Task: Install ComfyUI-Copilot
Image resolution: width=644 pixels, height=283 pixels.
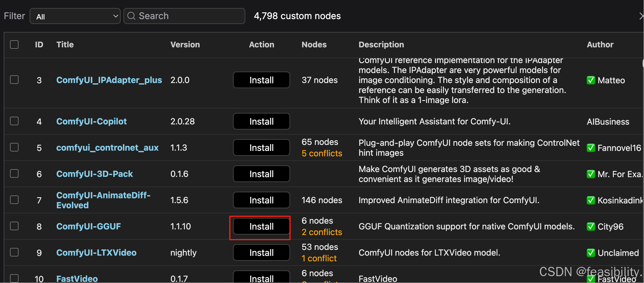Action: tap(262, 121)
